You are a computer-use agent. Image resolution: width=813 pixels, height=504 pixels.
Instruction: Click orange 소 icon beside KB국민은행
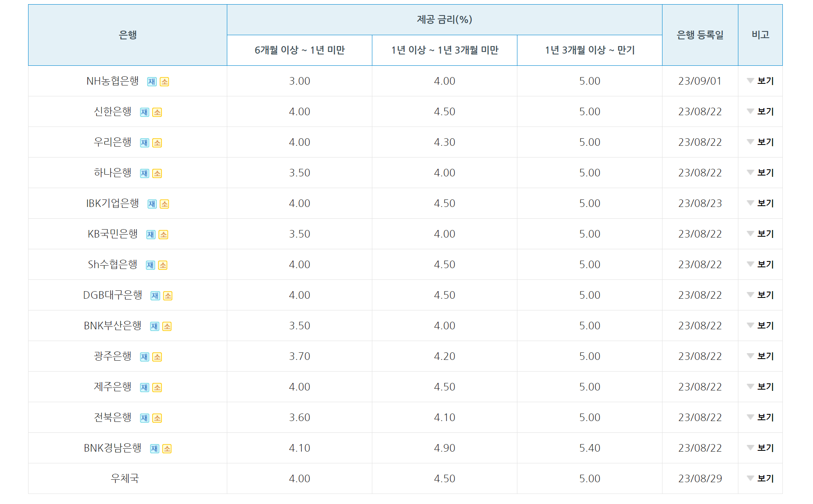point(164,235)
